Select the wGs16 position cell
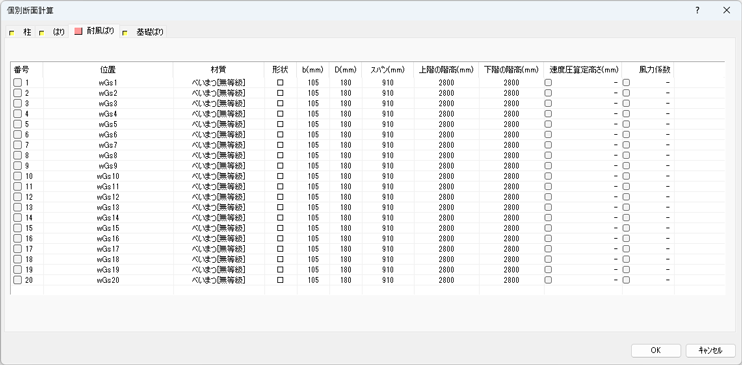Screen dimensions: 742x365 coord(108,238)
